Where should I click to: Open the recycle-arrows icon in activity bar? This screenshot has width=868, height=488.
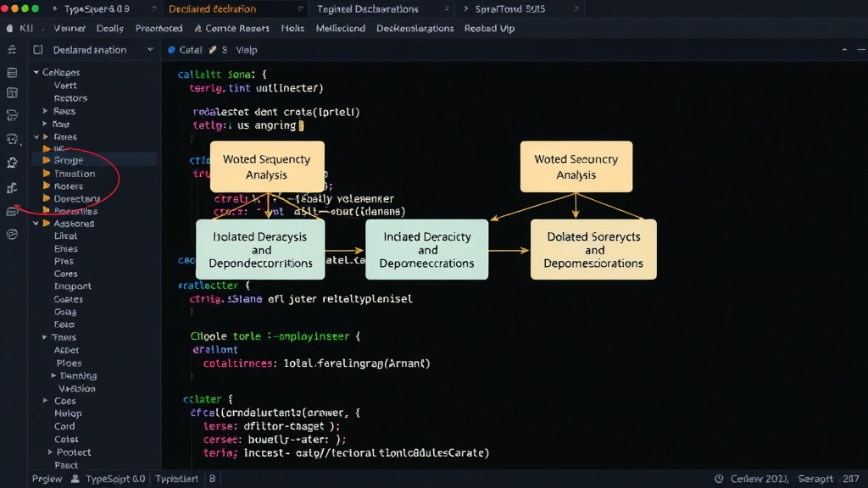12,163
